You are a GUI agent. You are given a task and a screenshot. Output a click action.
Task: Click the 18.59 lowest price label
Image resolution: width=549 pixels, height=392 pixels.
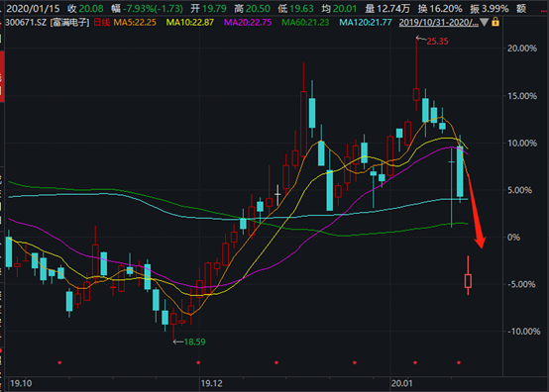pos(194,342)
